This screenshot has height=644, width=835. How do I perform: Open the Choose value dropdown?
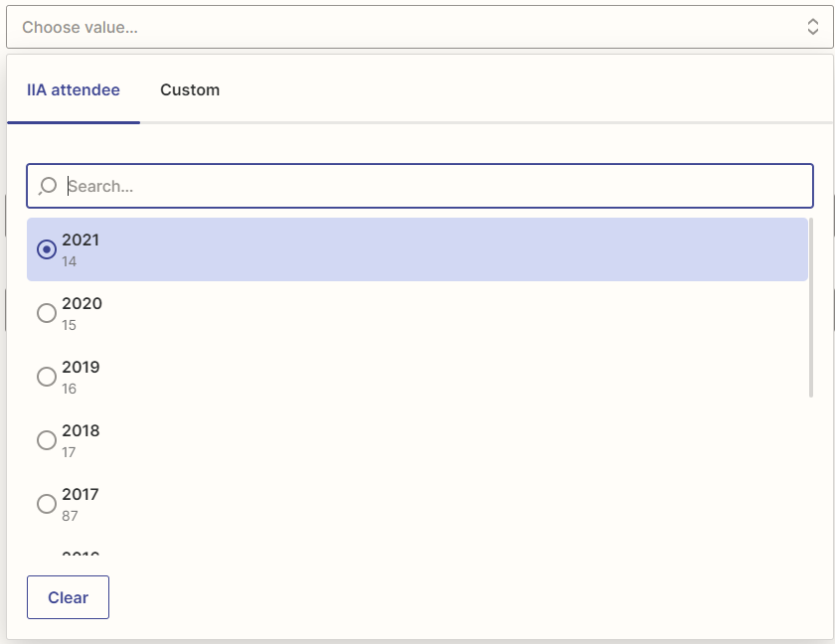click(419, 27)
